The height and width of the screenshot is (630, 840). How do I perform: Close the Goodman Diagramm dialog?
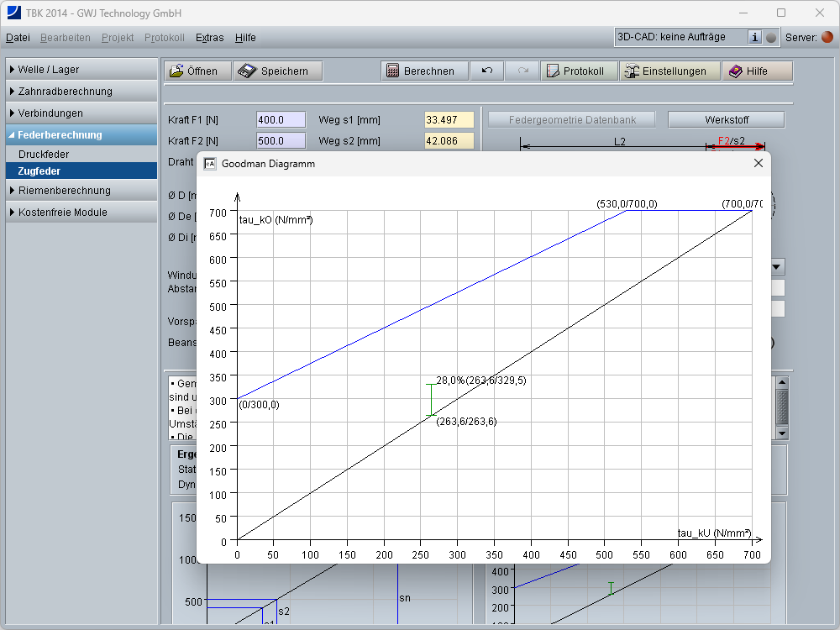759,163
